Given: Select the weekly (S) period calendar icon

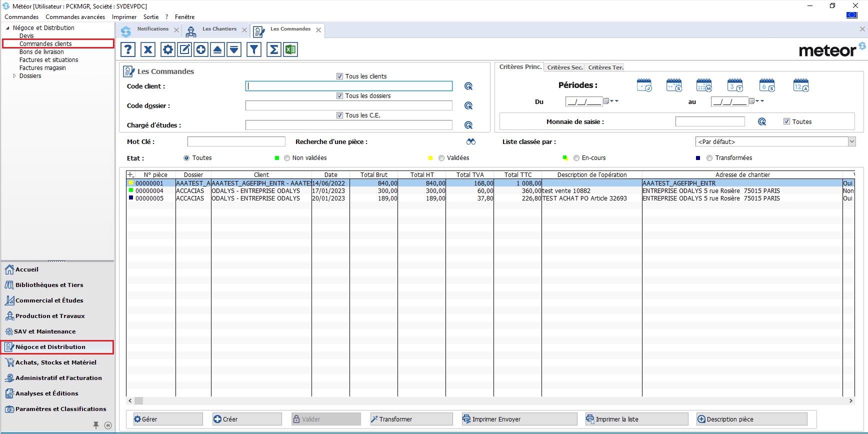Looking at the screenshot, I should [674, 85].
